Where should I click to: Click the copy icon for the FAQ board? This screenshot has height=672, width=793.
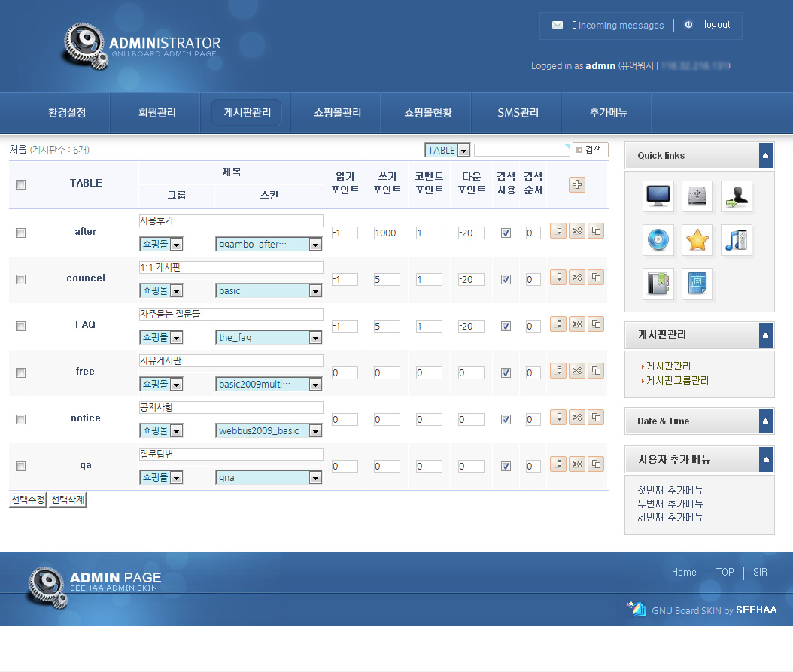tap(596, 324)
